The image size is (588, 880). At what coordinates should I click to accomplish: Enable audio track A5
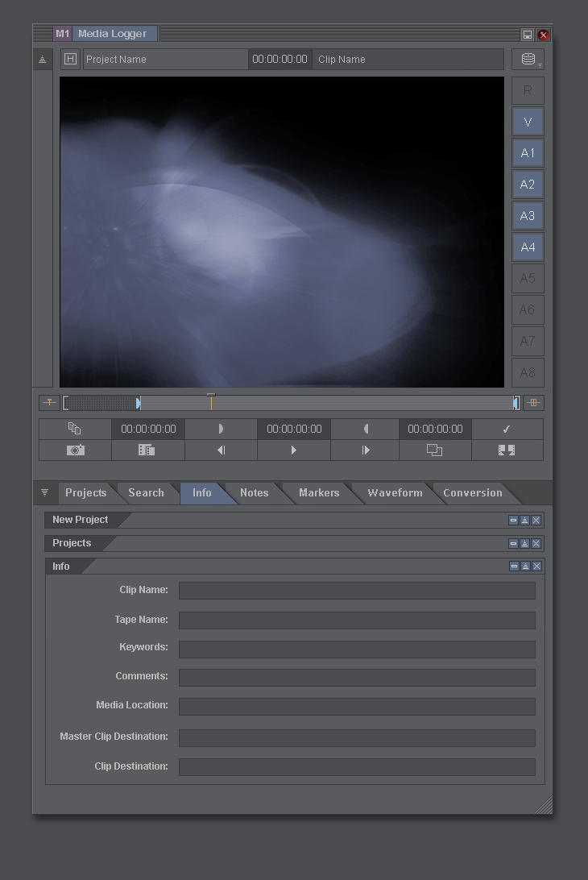(528, 278)
